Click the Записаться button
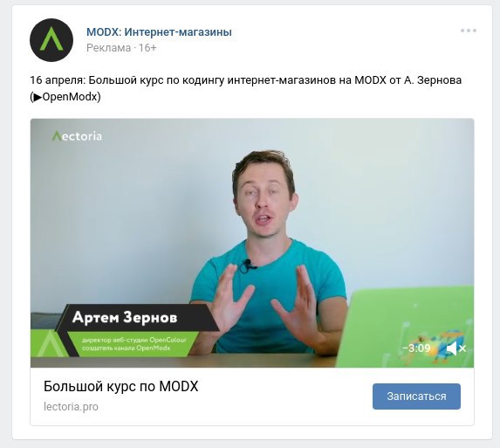The height and width of the screenshot is (448, 500). [x=416, y=396]
